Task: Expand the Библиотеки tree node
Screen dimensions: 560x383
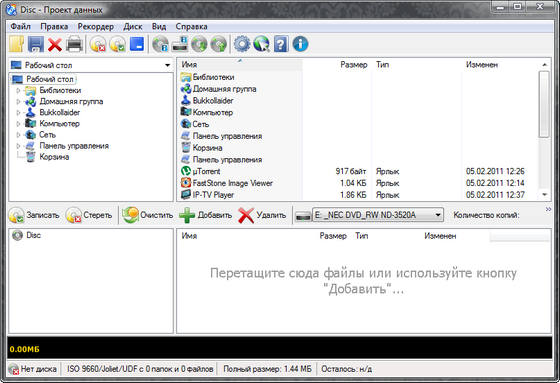Action: pyautogui.click(x=18, y=90)
